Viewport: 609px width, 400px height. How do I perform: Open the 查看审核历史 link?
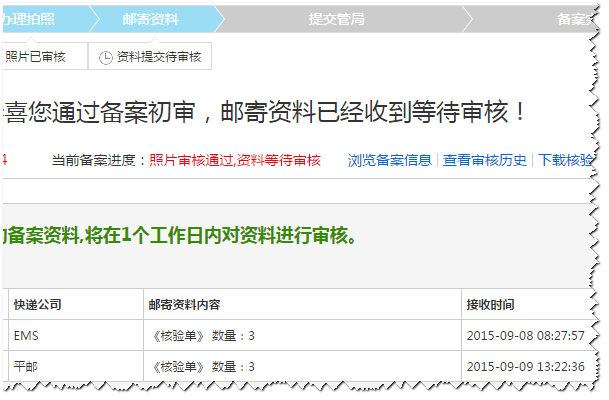[485, 160]
